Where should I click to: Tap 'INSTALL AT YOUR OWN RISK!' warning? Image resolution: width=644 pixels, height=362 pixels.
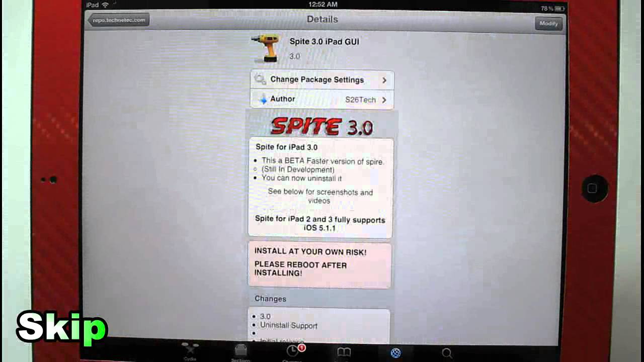pyautogui.click(x=310, y=252)
